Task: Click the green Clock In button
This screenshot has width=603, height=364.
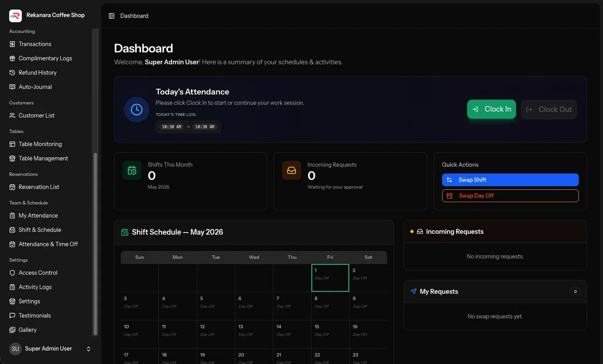Action: click(491, 109)
